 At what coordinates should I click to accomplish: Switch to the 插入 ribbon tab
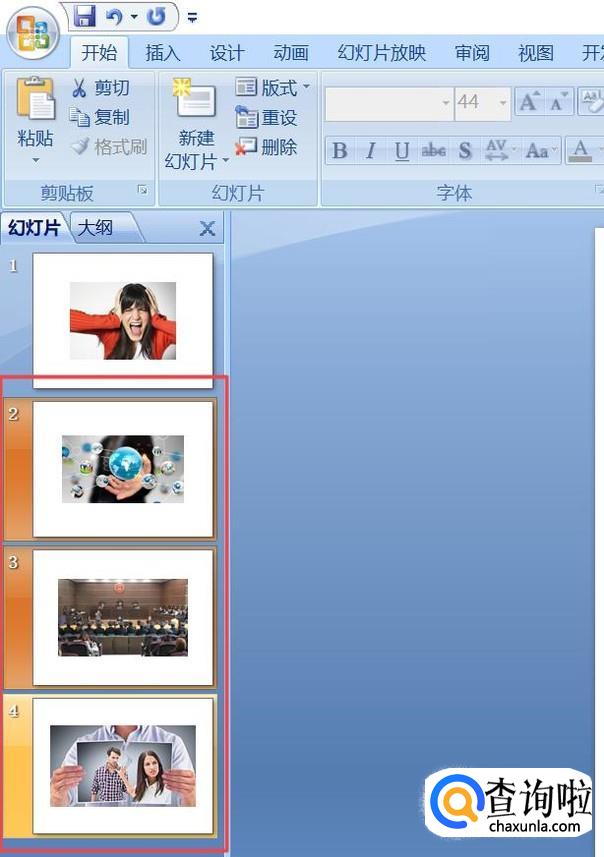162,53
